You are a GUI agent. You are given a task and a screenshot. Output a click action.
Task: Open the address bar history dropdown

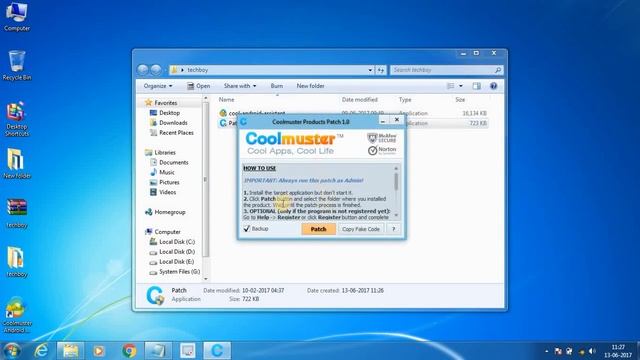point(370,70)
